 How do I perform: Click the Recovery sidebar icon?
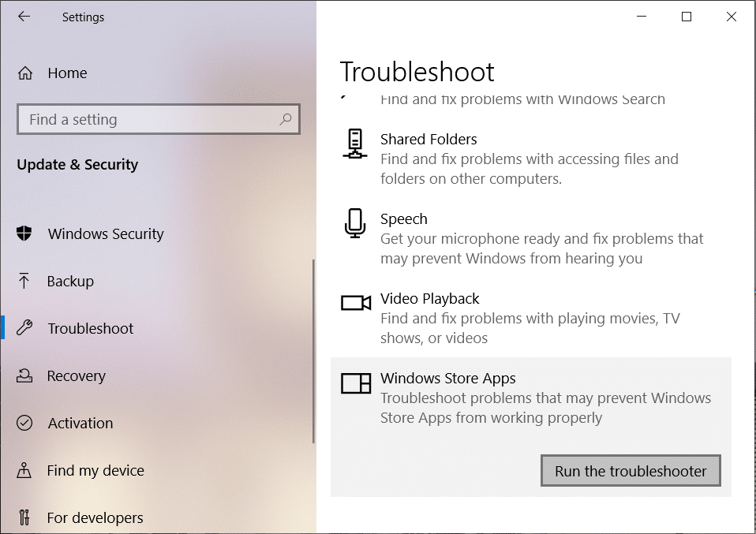pyautogui.click(x=24, y=375)
